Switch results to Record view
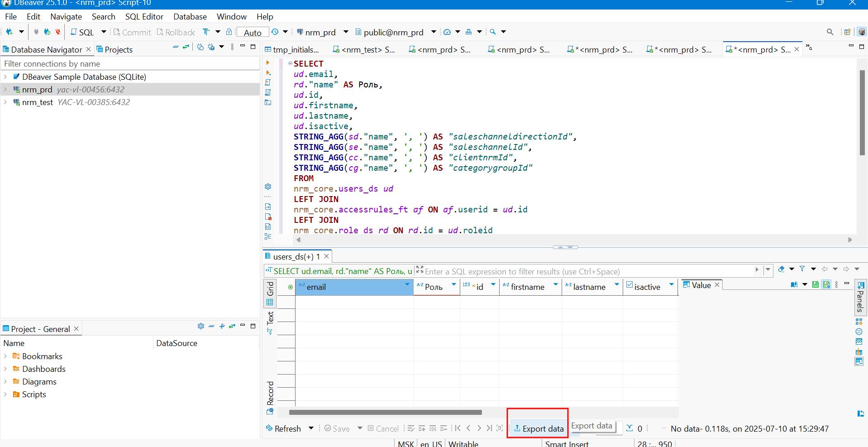868x447 pixels. pos(270,393)
